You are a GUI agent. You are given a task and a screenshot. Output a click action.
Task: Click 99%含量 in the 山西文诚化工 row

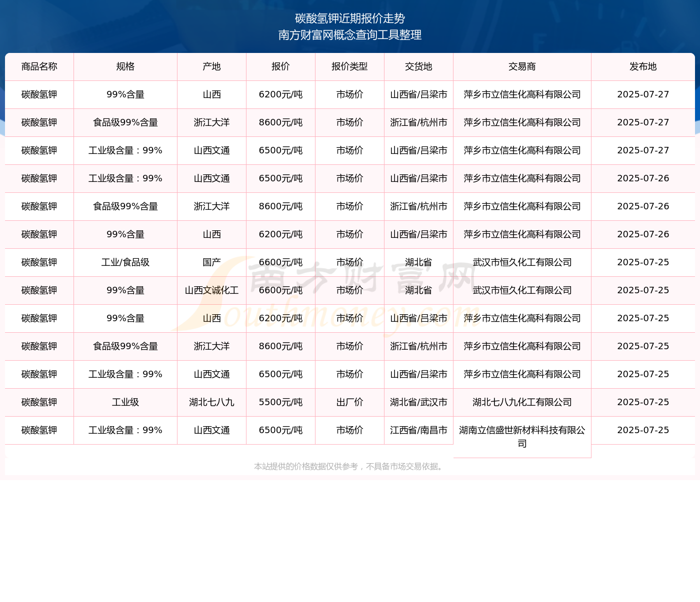click(125, 290)
